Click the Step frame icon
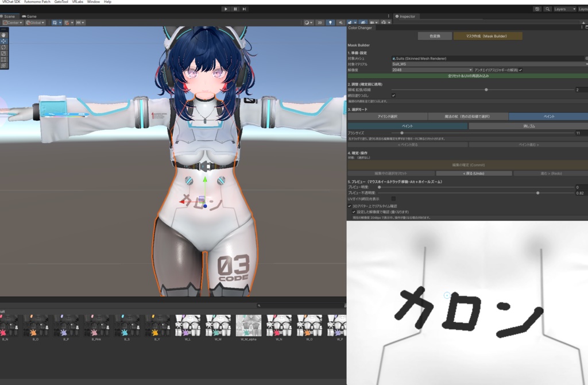This screenshot has width=588, height=385. 244,9
